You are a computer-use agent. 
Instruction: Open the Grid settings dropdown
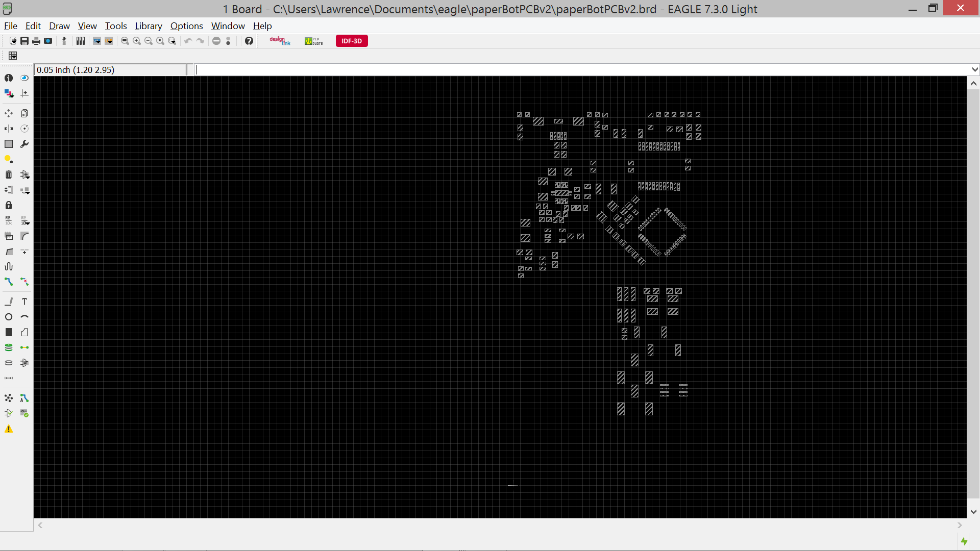pos(13,56)
